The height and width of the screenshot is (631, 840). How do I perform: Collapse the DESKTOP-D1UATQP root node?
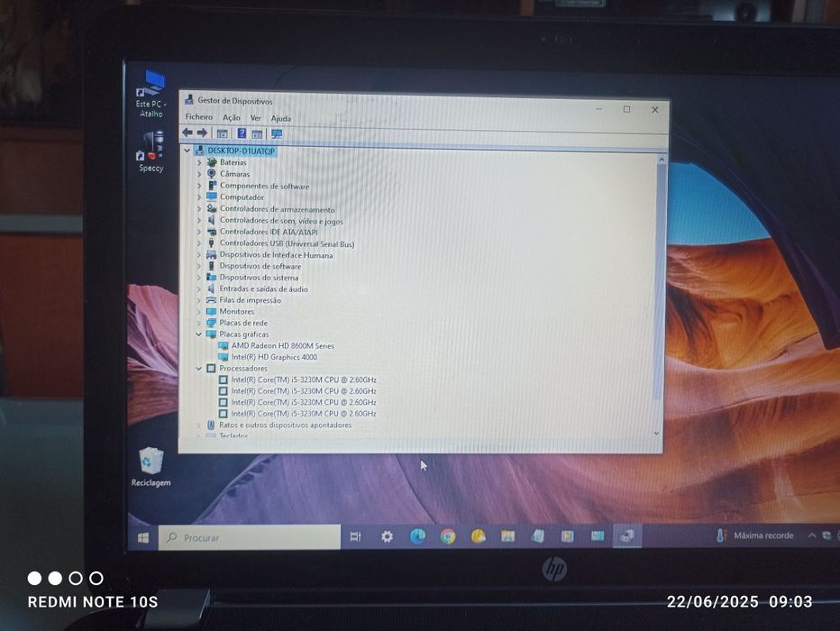(x=187, y=151)
